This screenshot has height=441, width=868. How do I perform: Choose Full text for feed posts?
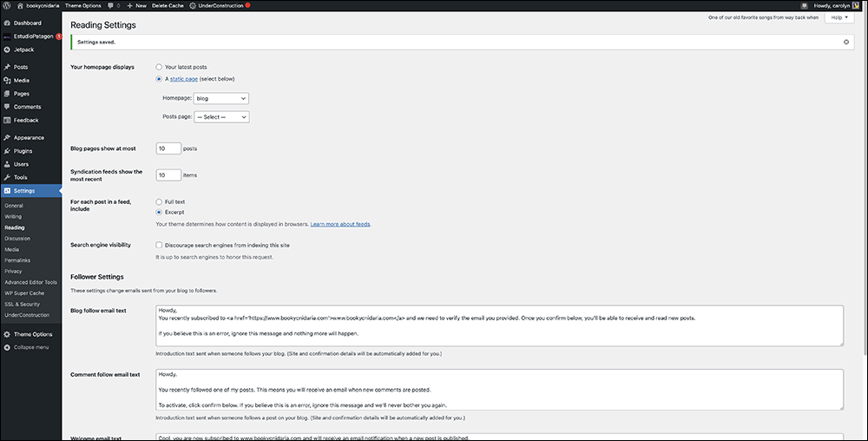(159, 201)
